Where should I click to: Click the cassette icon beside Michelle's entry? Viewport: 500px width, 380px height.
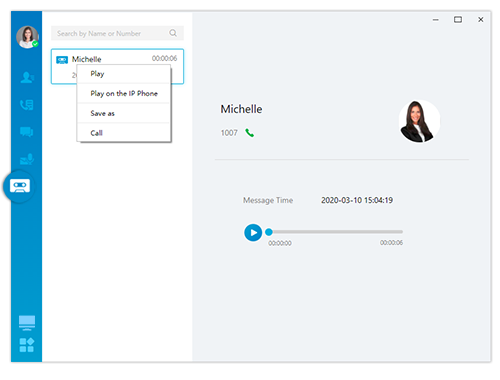point(62,60)
